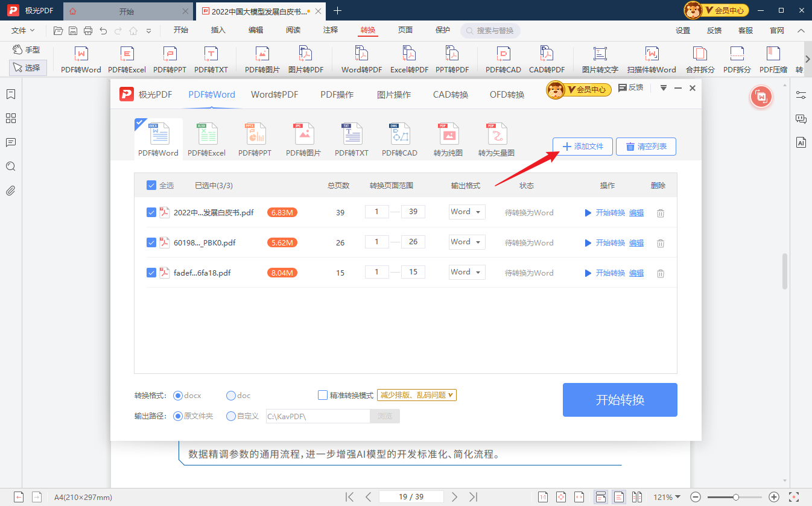Choose 自定义 as the output path option
812x506 pixels.
point(230,416)
